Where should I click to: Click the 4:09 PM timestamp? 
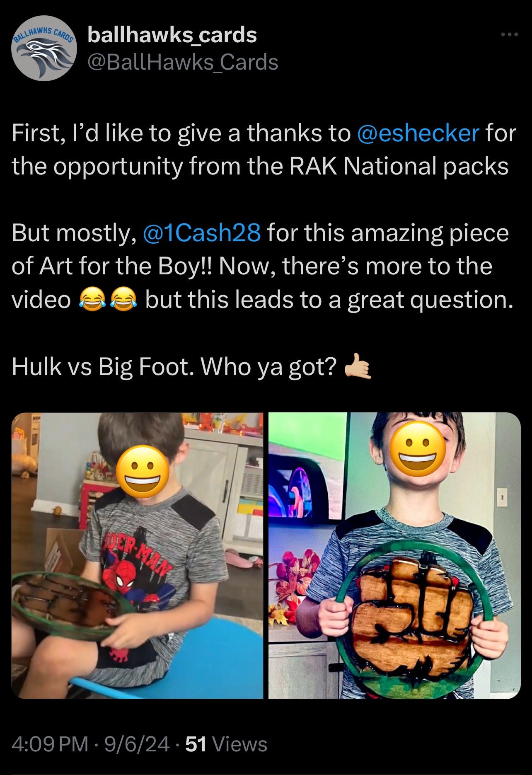(x=50, y=744)
